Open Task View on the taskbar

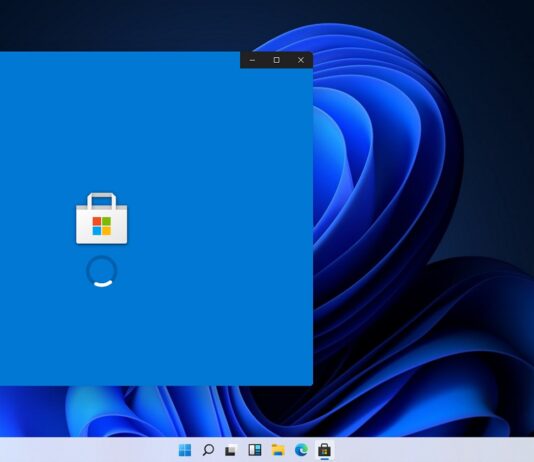pyautogui.click(x=231, y=450)
